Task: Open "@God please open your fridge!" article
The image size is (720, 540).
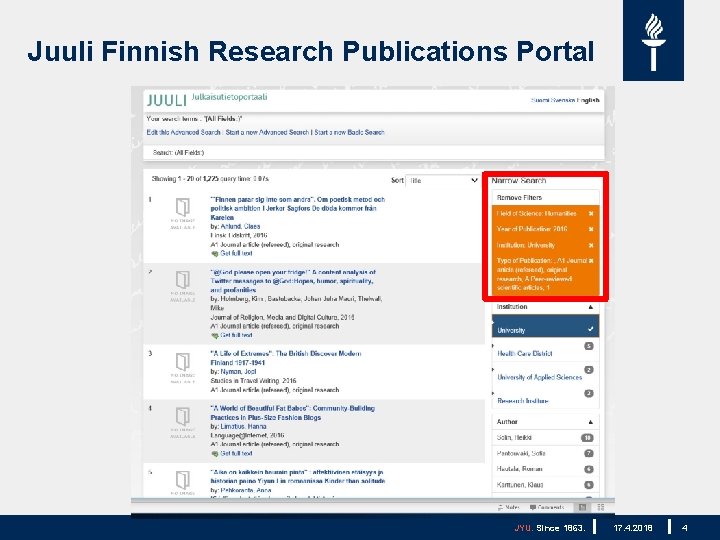Action: (x=293, y=281)
